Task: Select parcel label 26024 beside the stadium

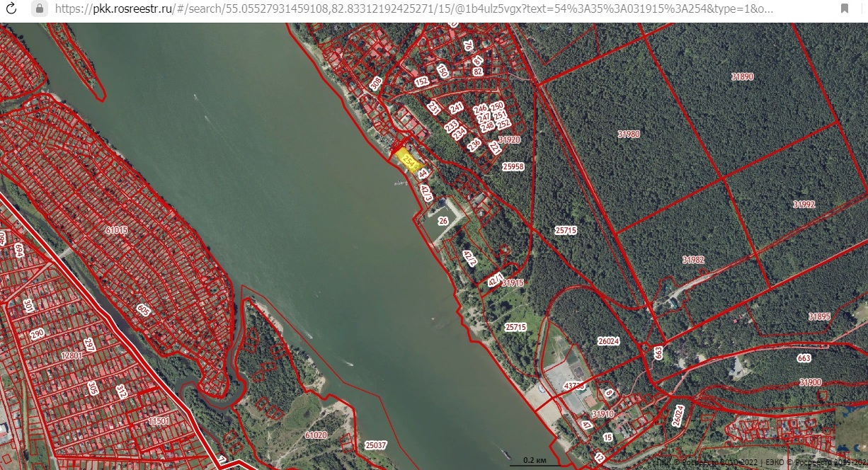Action: (608, 341)
